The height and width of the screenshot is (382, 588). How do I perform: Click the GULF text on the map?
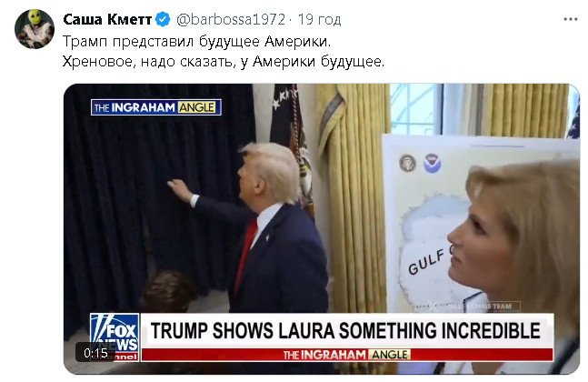click(x=427, y=262)
